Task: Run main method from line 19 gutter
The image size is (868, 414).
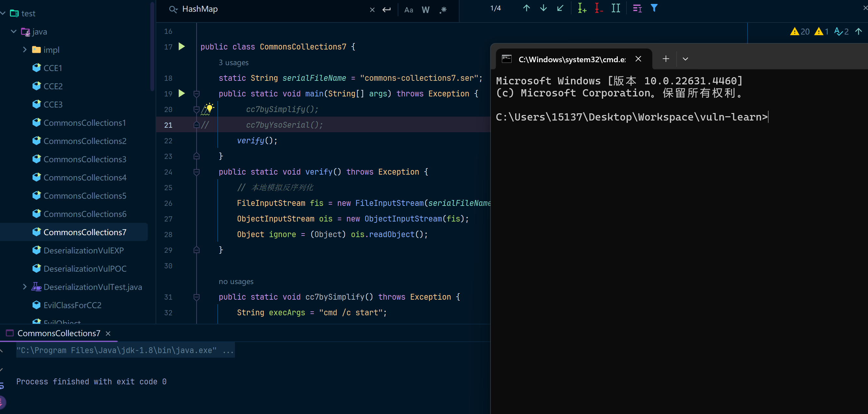Action: tap(182, 93)
